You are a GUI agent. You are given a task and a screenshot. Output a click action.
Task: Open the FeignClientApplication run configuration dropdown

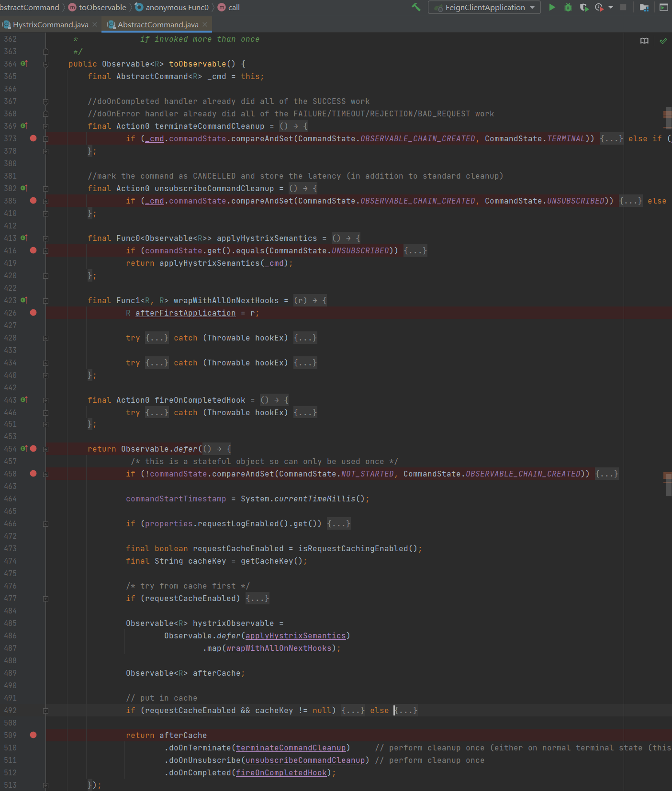tap(484, 7)
